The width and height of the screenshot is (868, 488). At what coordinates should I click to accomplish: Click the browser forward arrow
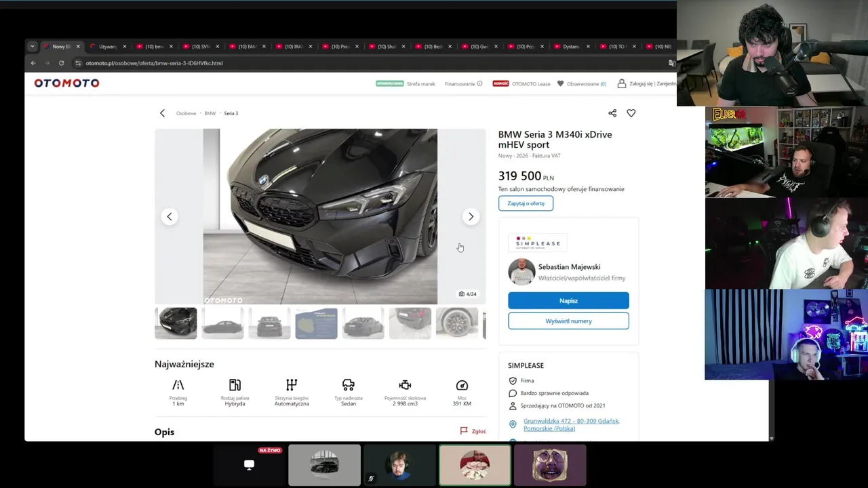click(x=47, y=63)
